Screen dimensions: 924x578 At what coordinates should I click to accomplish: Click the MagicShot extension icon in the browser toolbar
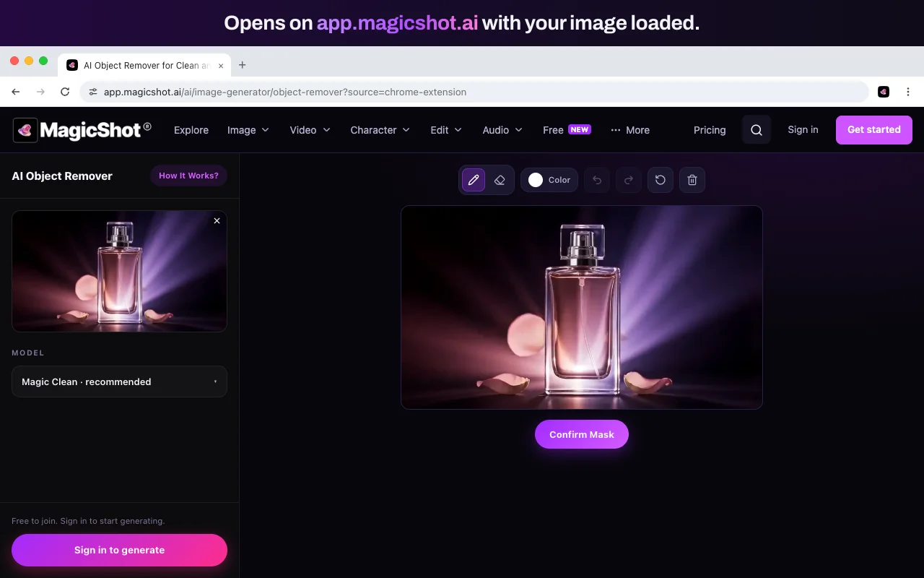(x=884, y=92)
